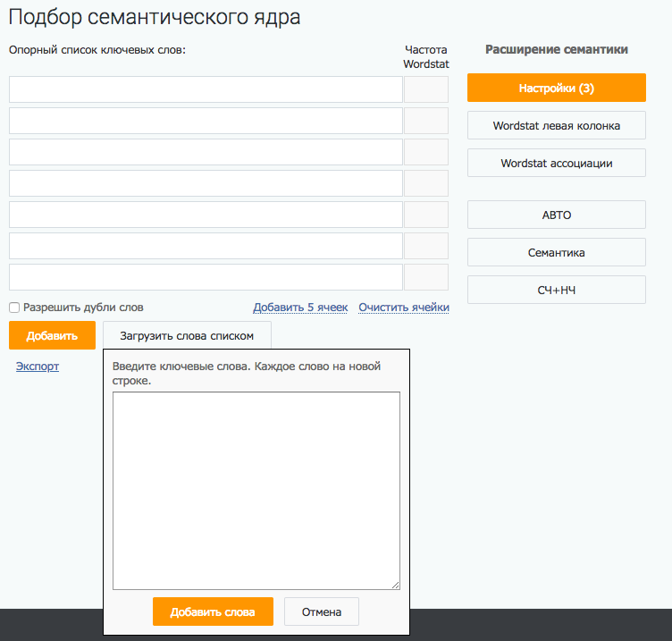Click Загрузить слова списком button
The width and height of the screenshot is (672, 641).
coord(187,335)
